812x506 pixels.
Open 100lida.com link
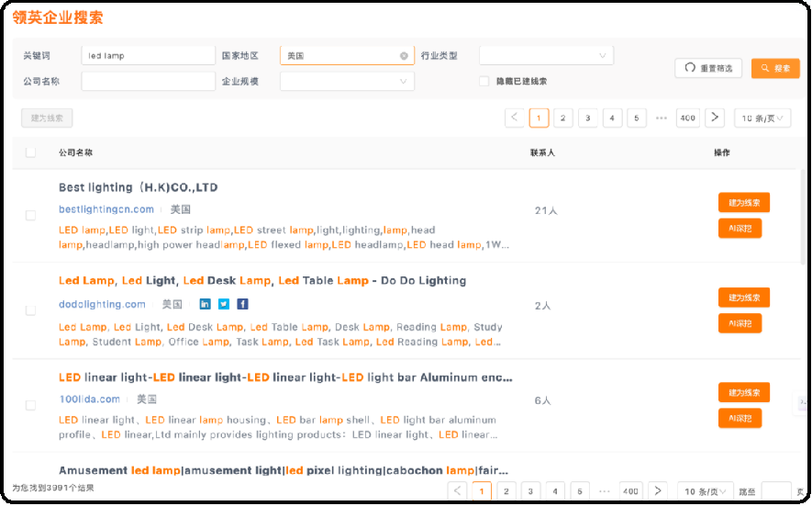(x=89, y=399)
